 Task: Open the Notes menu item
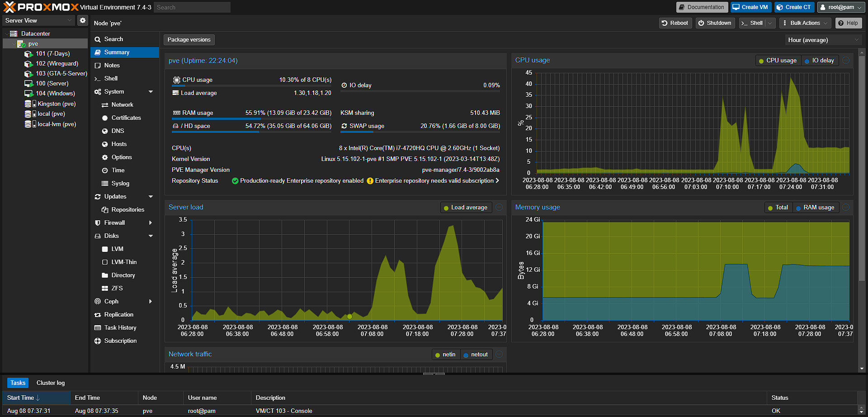tap(125, 66)
